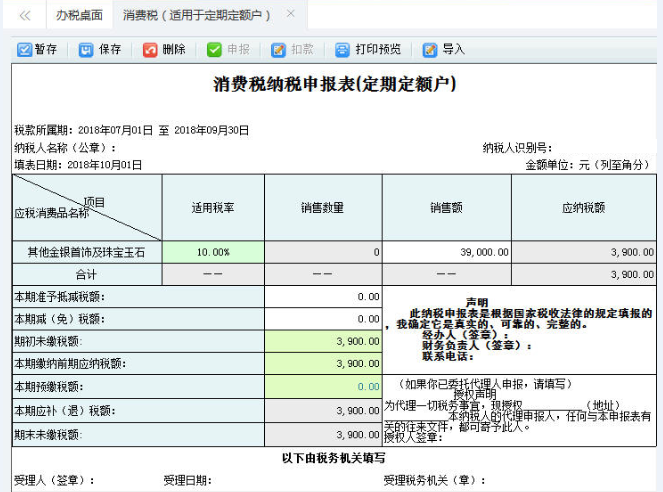Select the 消费税（适用于定期定额户） tab
The width and height of the screenshot is (663, 492).
tap(197, 15)
